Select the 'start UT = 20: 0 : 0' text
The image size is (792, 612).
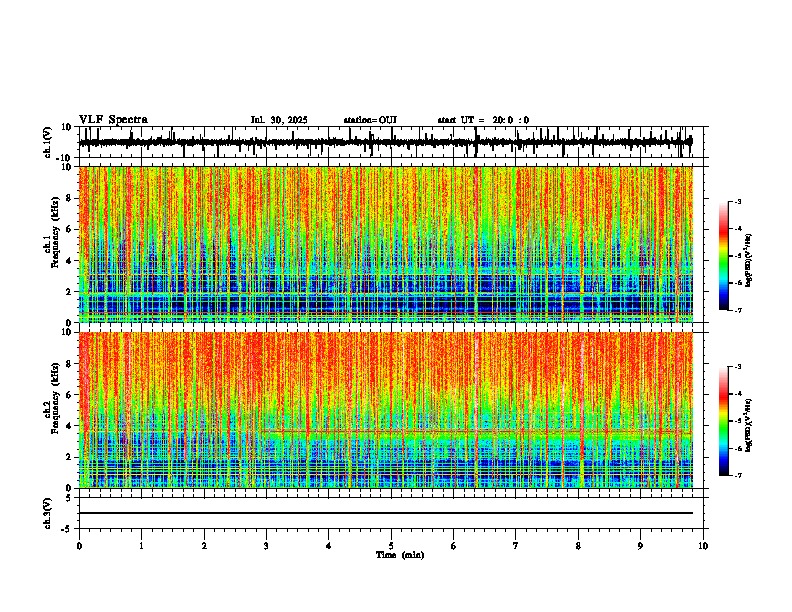[483, 120]
